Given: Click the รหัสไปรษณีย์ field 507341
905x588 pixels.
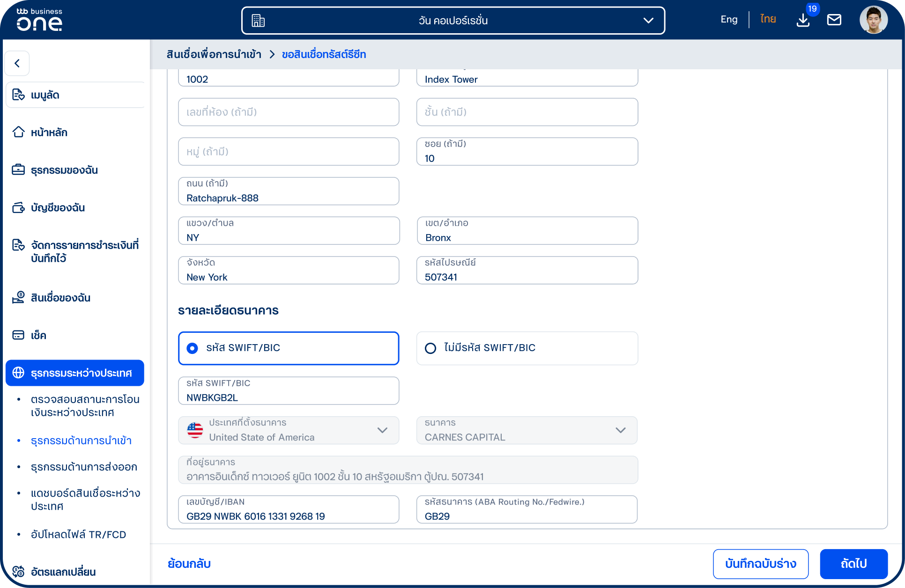Looking at the screenshot, I should [527, 270].
